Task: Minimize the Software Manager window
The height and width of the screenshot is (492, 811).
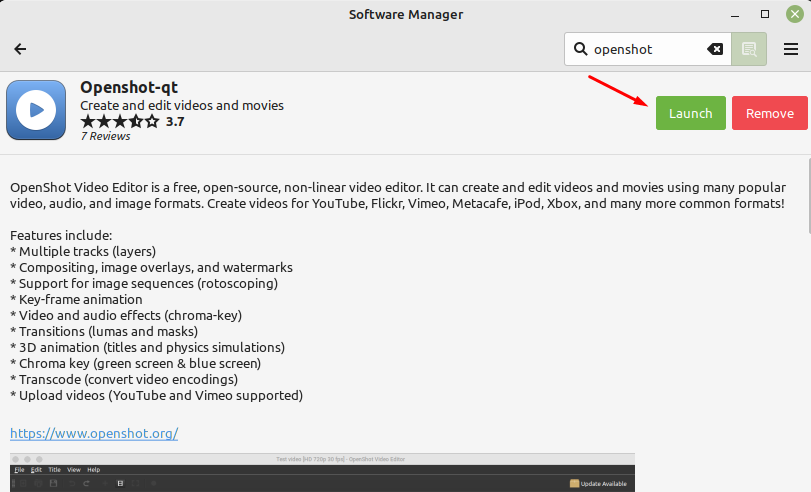Action: [x=734, y=15]
